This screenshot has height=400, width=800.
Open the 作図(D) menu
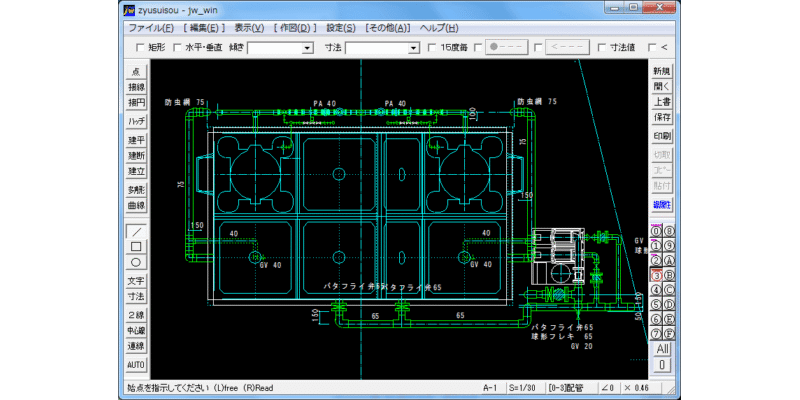pos(295,28)
